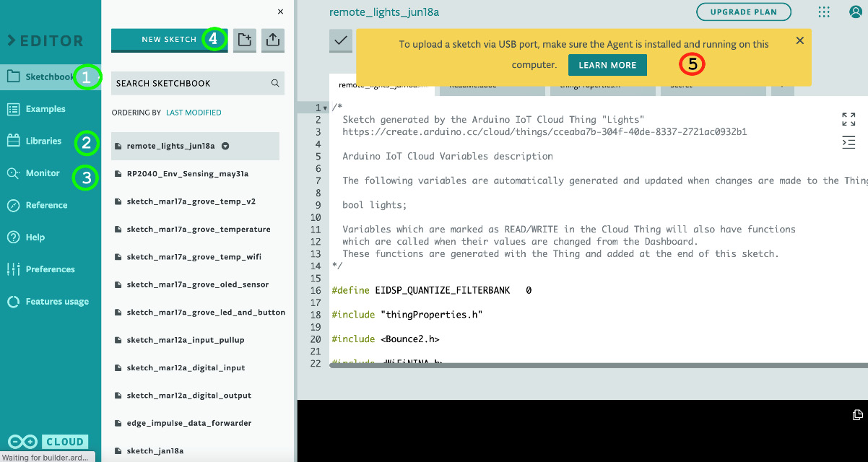Click the Arduino Cloud logo
The height and width of the screenshot is (462, 868).
(x=48, y=442)
